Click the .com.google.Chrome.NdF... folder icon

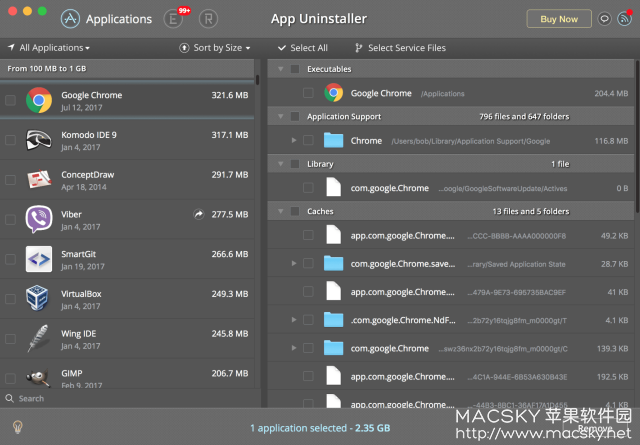333,320
